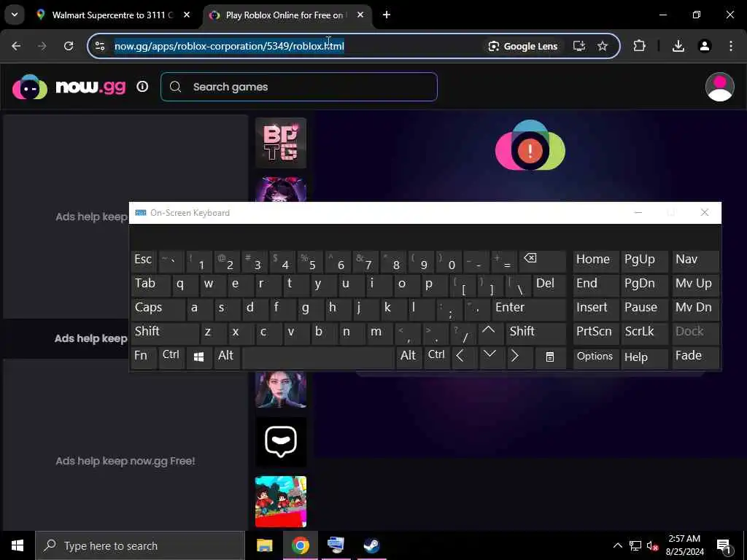Click the Chrome back arrow
This screenshot has height=560, width=747.
click(16, 46)
